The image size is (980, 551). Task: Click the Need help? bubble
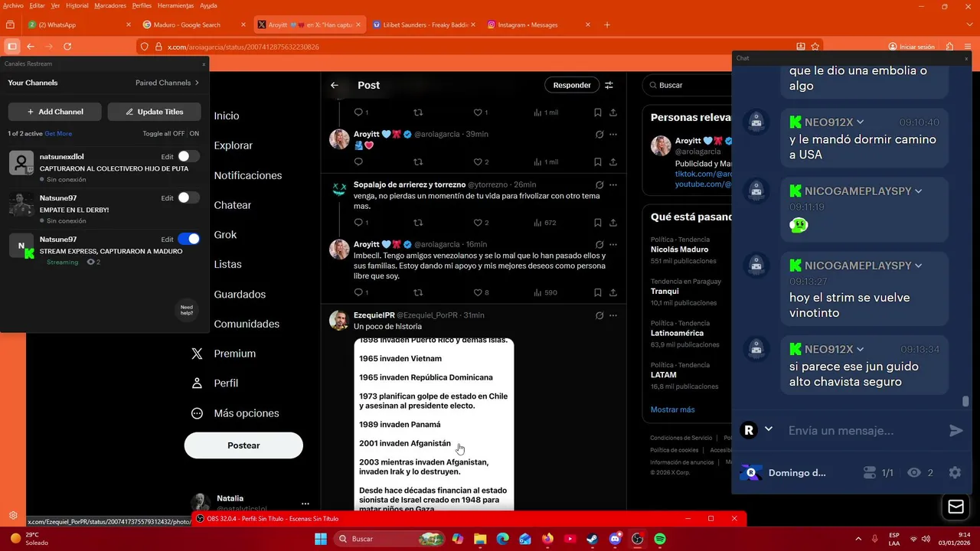click(x=187, y=310)
